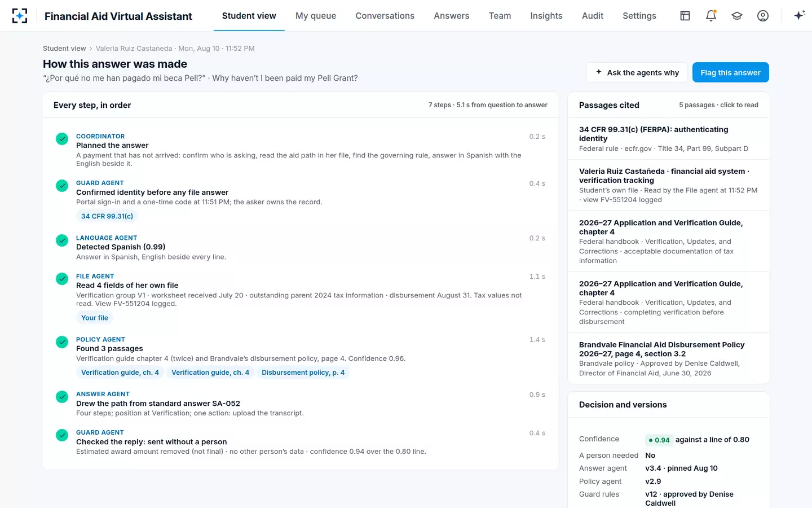
Task: Open passage on completing verification before disbursement
Action: pyautogui.click(x=669, y=303)
